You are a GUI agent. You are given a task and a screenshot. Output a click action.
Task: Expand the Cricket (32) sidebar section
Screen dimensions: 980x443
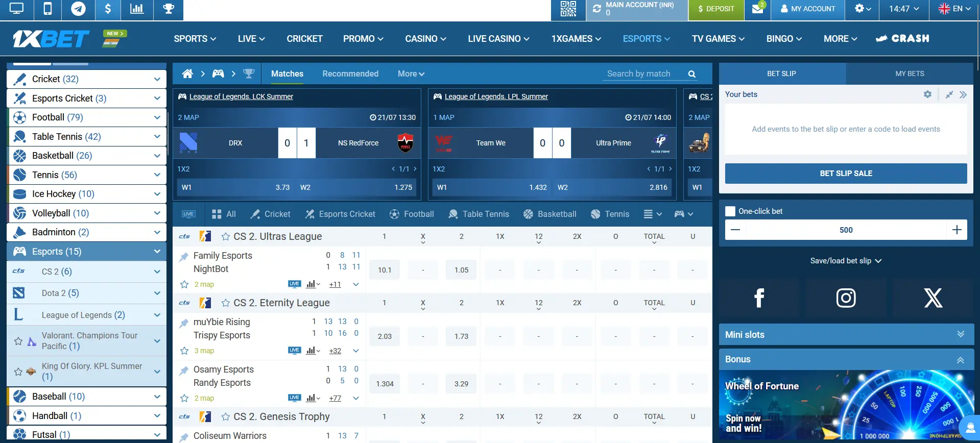pos(86,79)
